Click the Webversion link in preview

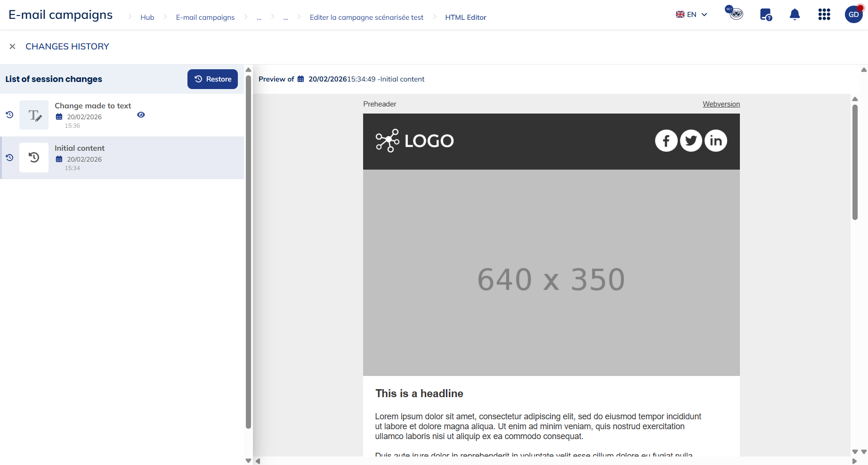721,104
